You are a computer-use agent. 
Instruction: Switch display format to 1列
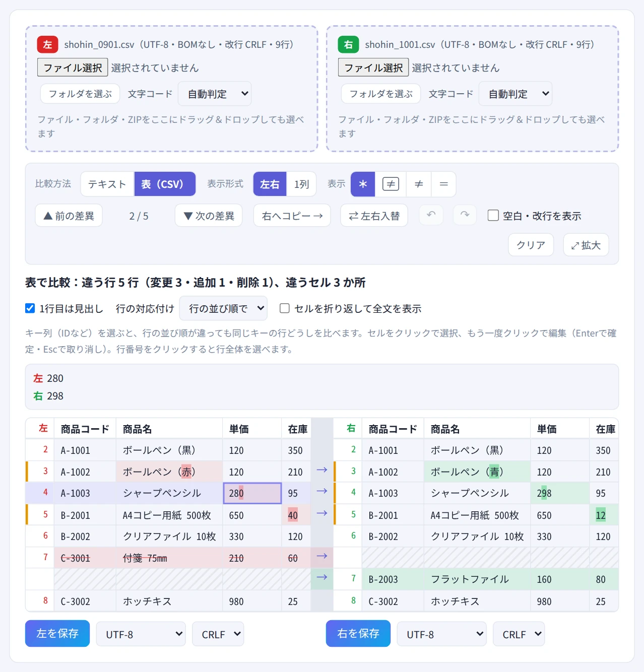[301, 184]
